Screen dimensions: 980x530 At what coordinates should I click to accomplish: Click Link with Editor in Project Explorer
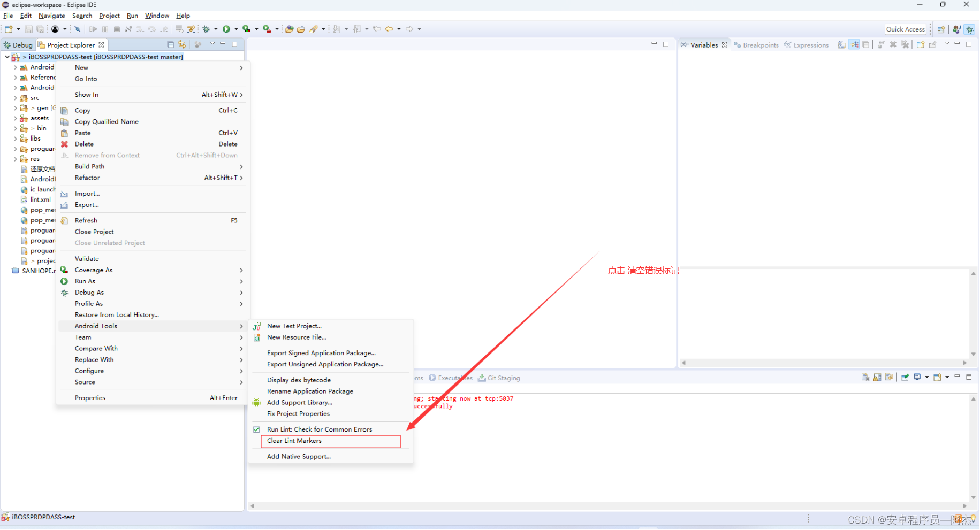tap(182, 44)
